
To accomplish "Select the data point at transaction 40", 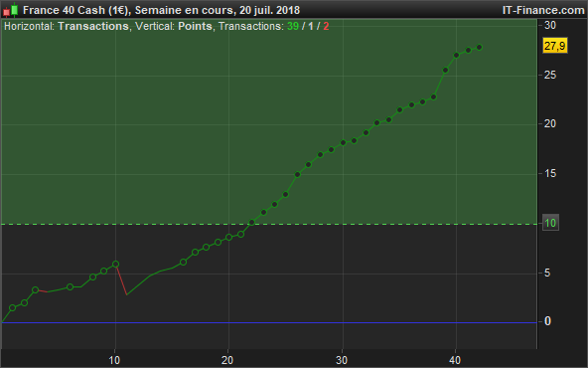I will point(456,56).
